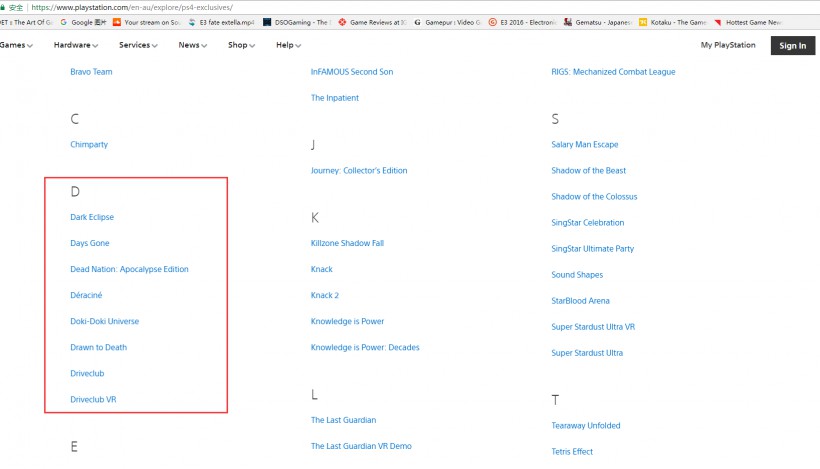820x469 pixels.
Task: Open The Inpatient game link
Action: 335,98
